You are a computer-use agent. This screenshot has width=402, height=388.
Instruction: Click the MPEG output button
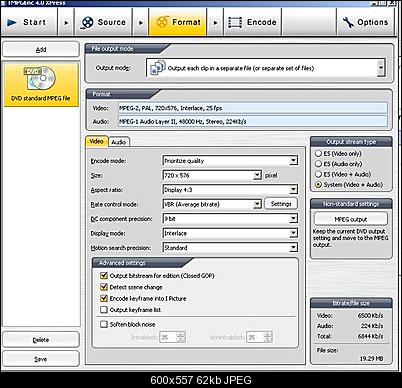pos(351,219)
